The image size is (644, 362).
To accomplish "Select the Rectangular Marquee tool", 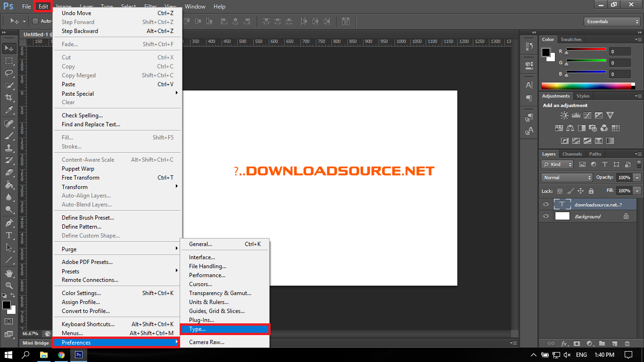I will tap(9, 61).
